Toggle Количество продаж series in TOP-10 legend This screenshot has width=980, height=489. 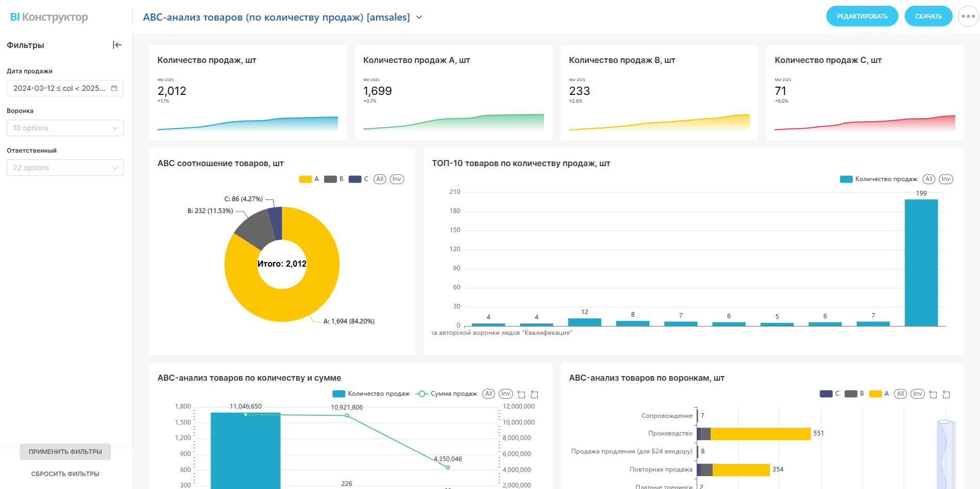[x=878, y=179]
